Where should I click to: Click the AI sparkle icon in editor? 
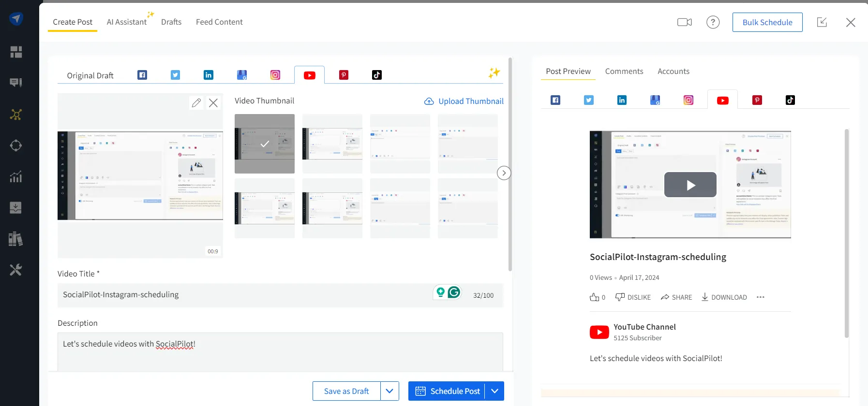494,73
